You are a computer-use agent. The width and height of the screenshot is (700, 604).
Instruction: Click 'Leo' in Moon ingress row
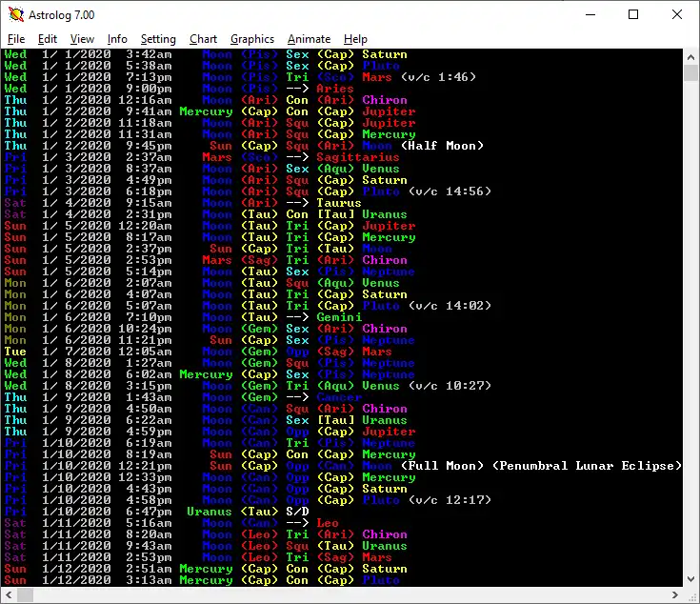pos(328,523)
